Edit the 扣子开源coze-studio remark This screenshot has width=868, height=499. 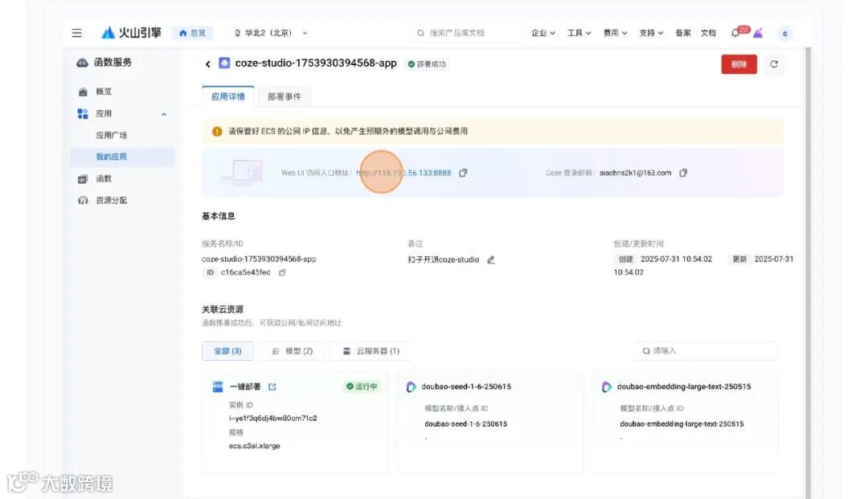click(x=491, y=260)
